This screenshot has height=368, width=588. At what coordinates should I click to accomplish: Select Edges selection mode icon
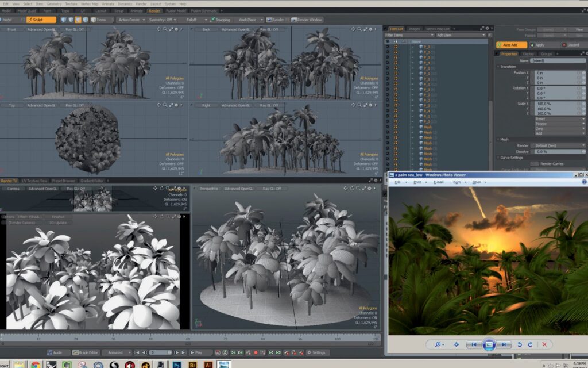[71, 20]
